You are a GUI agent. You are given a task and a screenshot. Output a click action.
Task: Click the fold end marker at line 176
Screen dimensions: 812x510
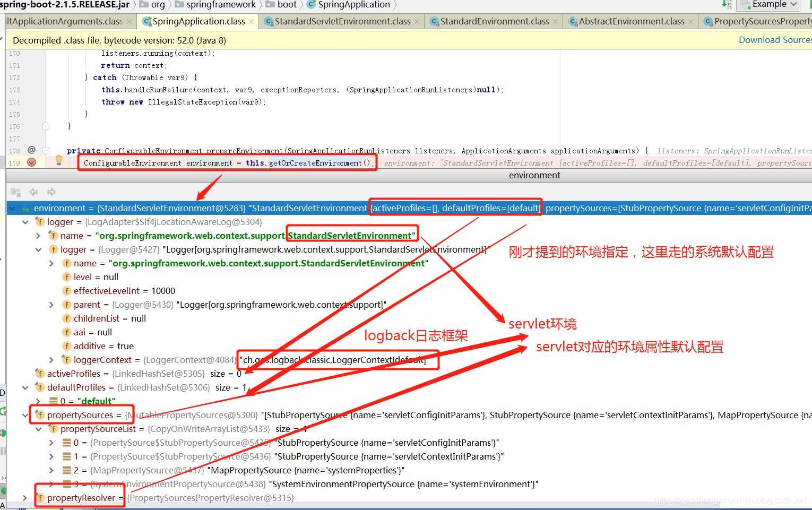(46, 126)
